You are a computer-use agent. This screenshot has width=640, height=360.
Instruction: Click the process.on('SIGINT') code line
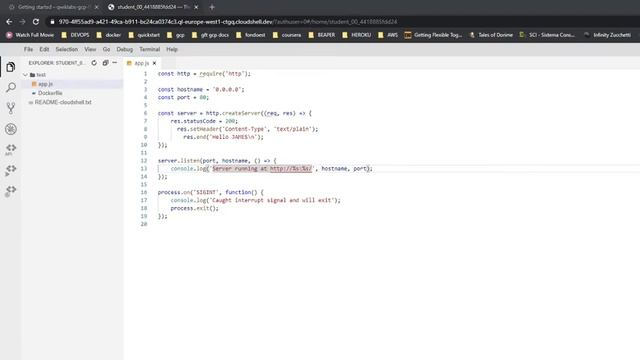pos(211,192)
